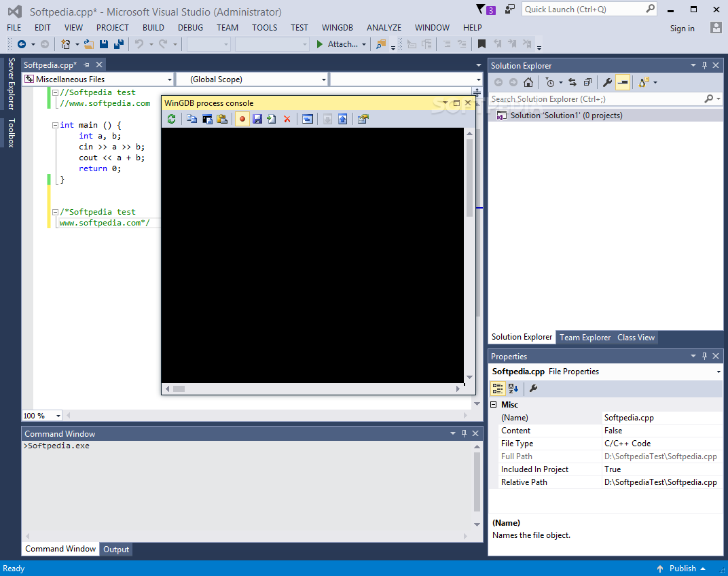Switch to the Class View tab
728x576 pixels.
636,338
